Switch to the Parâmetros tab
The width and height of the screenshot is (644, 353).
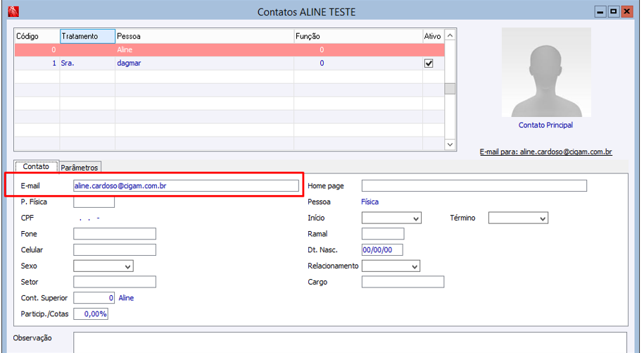click(80, 168)
